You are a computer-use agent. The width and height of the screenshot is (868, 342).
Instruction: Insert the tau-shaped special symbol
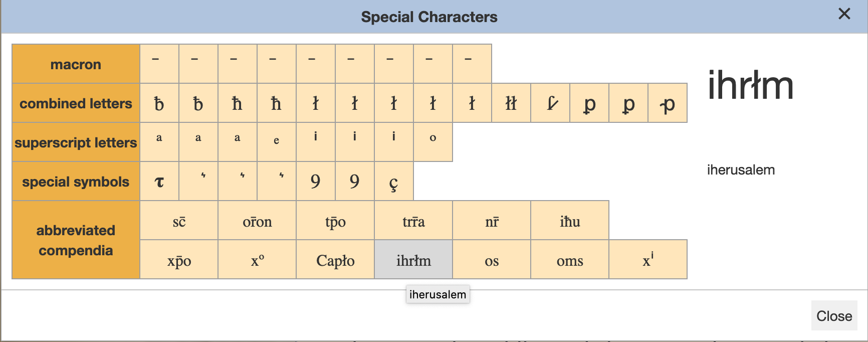coord(159,182)
